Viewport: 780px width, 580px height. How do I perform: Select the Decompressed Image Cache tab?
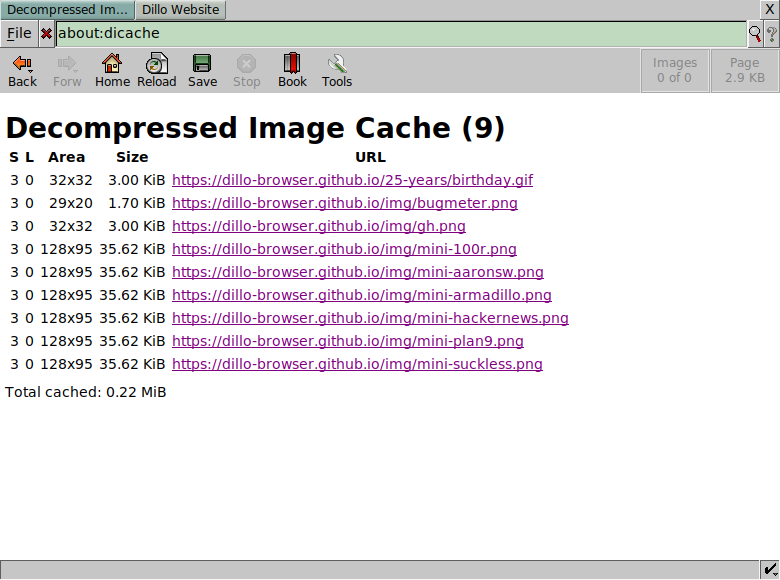point(67,10)
